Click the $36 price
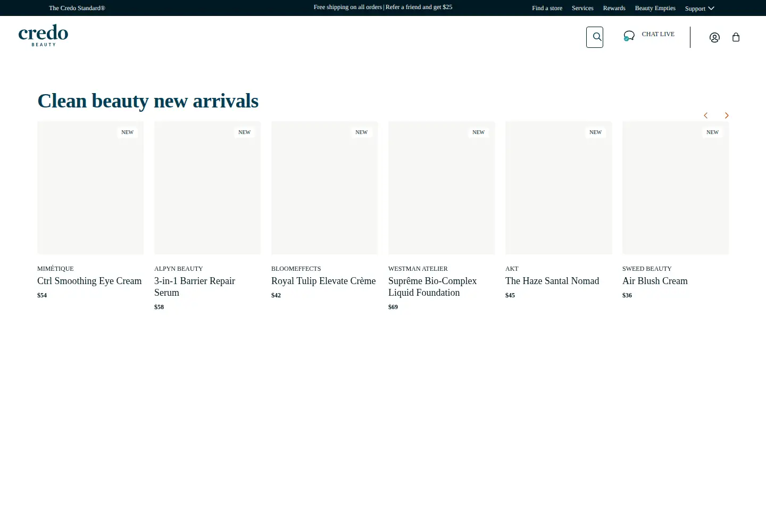The image size is (766, 532). [x=627, y=295]
